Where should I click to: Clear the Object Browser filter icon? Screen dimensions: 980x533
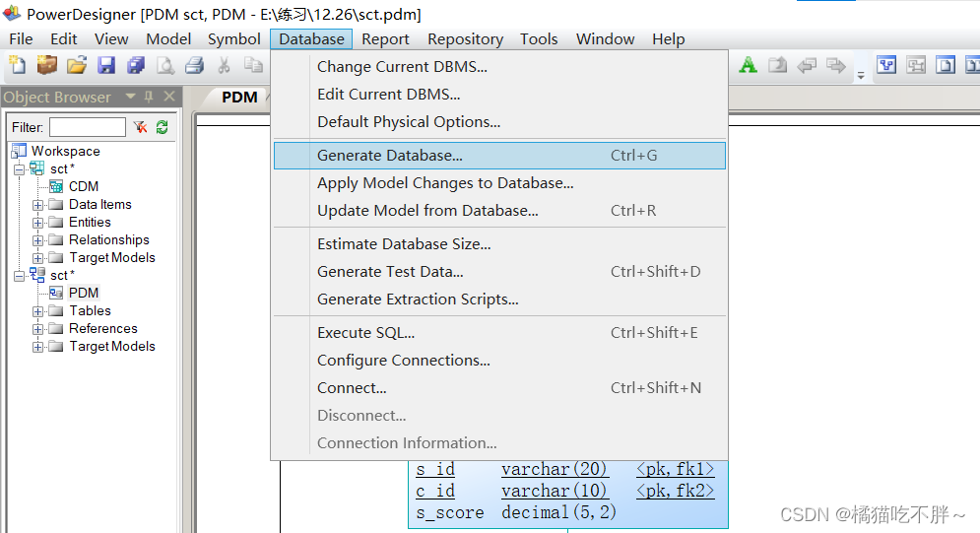click(140, 127)
